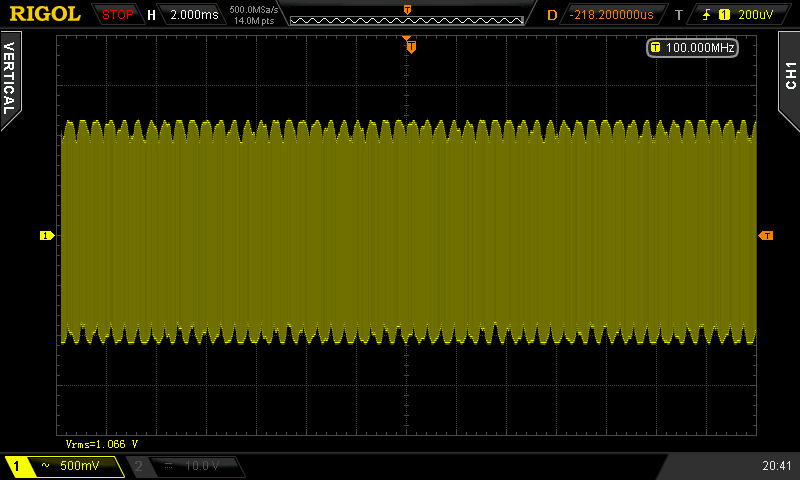Image resolution: width=800 pixels, height=480 pixels.
Task: Select the inactive channel 2 badge
Action: (x=138, y=466)
